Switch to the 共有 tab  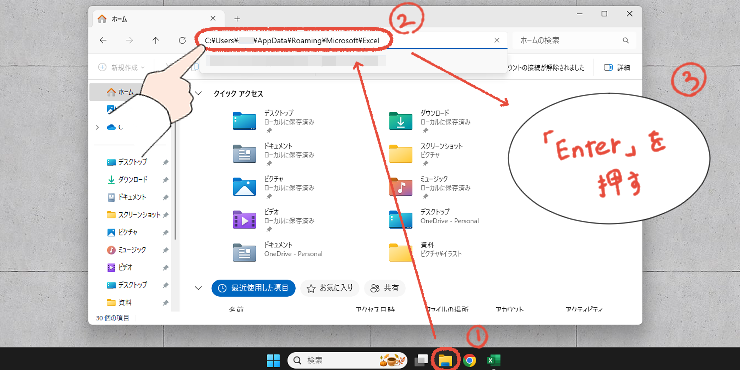(x=385, y=288)
